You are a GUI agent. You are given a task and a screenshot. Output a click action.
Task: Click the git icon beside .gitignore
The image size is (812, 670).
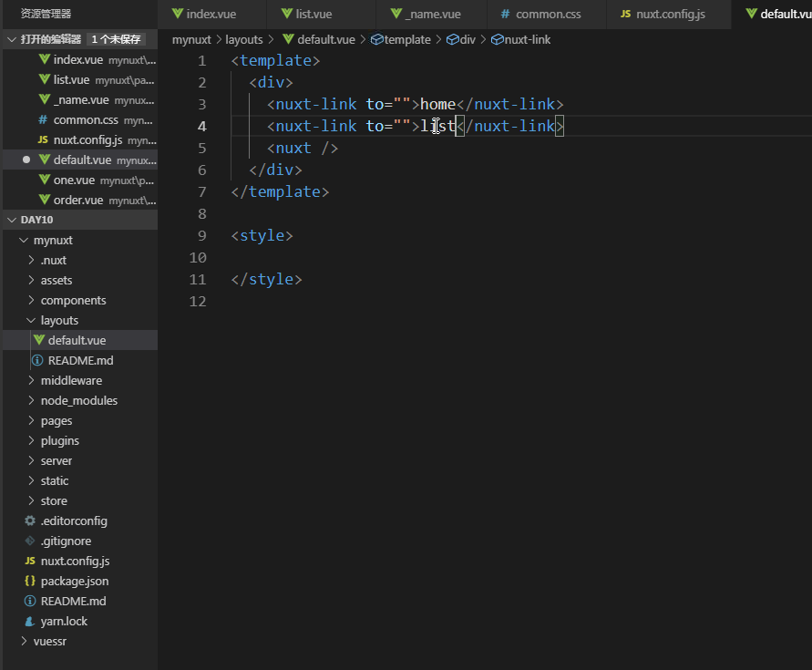click(30, 541)
